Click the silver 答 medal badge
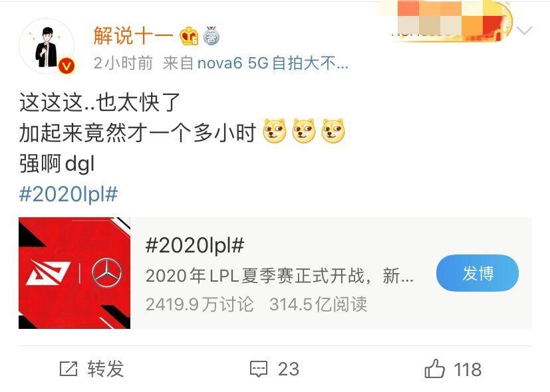Image resolution: width=550 pixels, height=392 pixels. [211, 36]
